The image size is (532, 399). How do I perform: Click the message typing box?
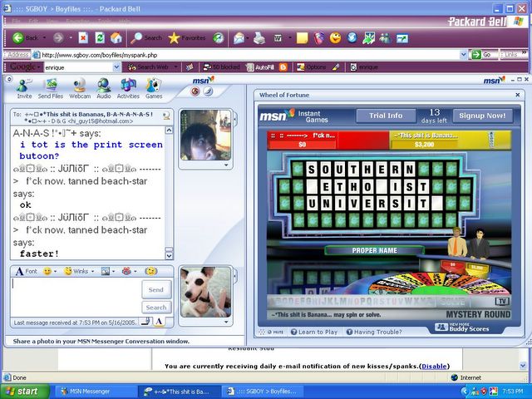[x=76, y=298]
